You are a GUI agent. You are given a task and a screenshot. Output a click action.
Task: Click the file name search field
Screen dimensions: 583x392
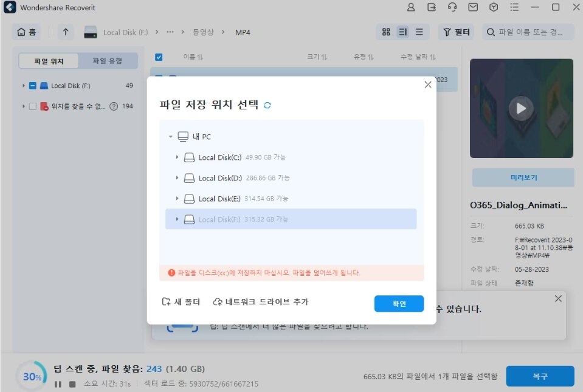[528, 32]
